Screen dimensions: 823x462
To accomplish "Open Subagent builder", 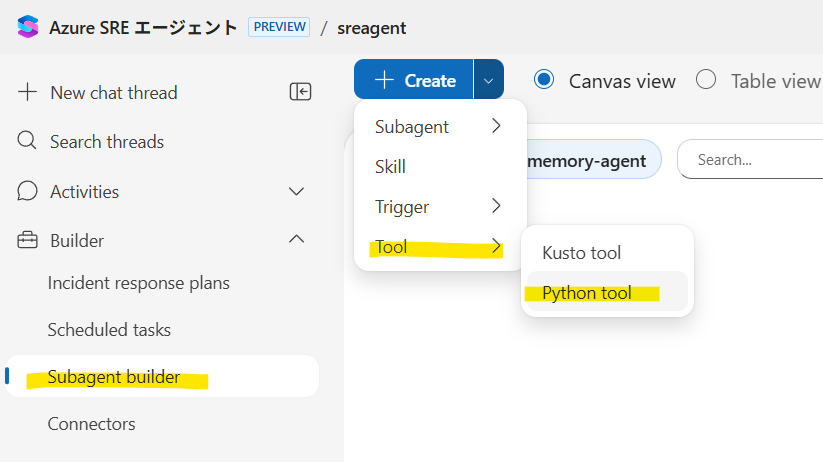I will point(162,376).
